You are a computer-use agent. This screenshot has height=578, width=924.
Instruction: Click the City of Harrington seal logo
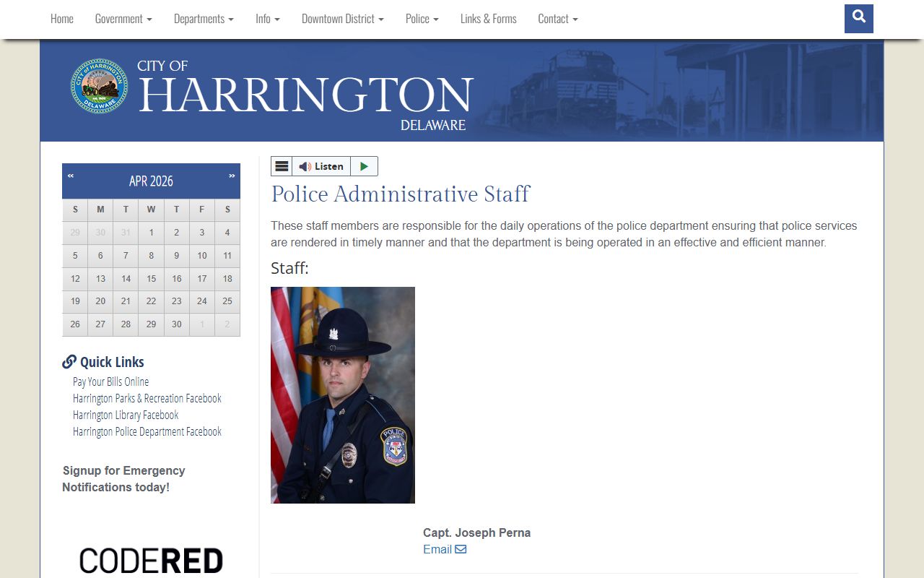[x=99, y=86]
